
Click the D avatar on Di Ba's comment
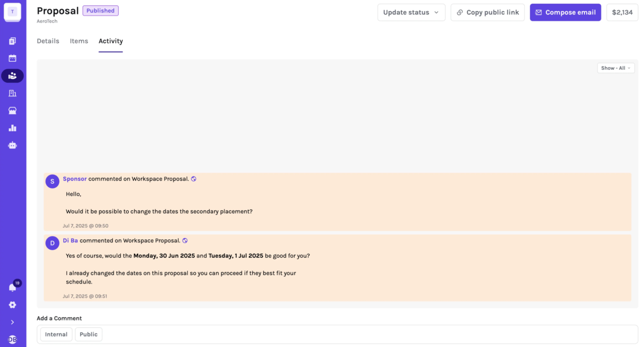pos(52,243)
